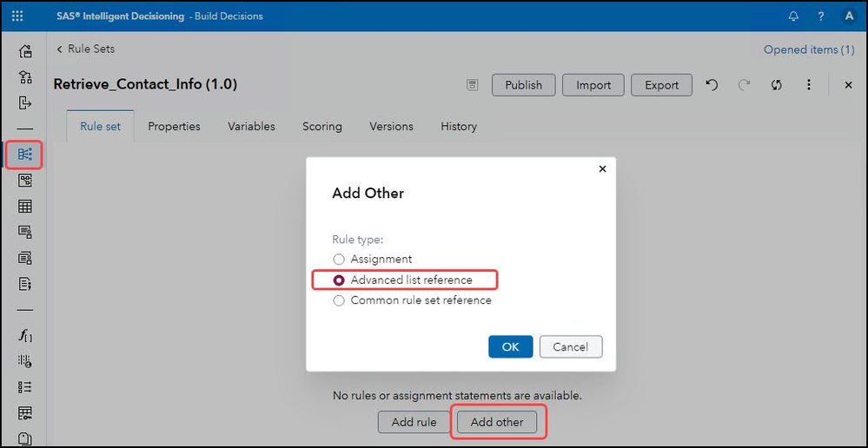Click the user avatar A icon
This screenshot has width=868, height=448.
coord(849,16)
